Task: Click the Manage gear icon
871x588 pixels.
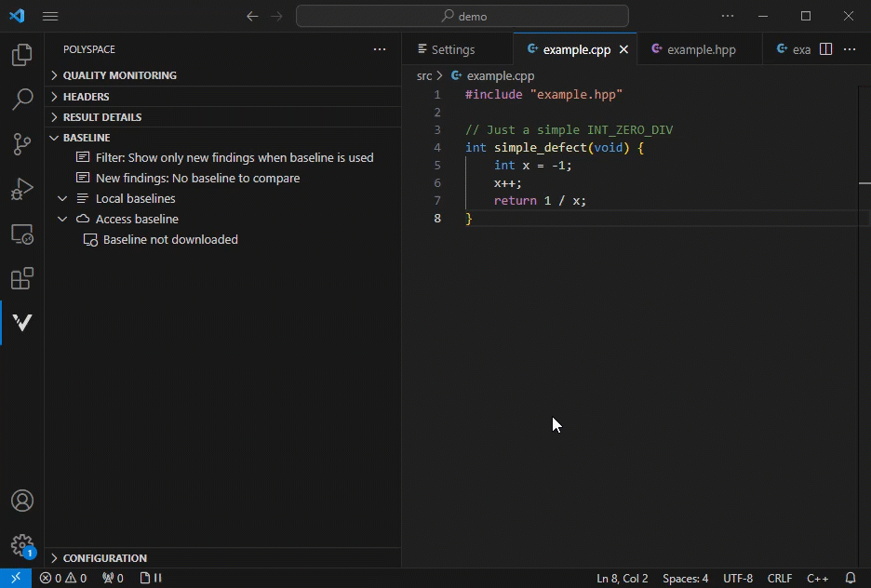Action: pyautogui.click(x=21, y=545)
